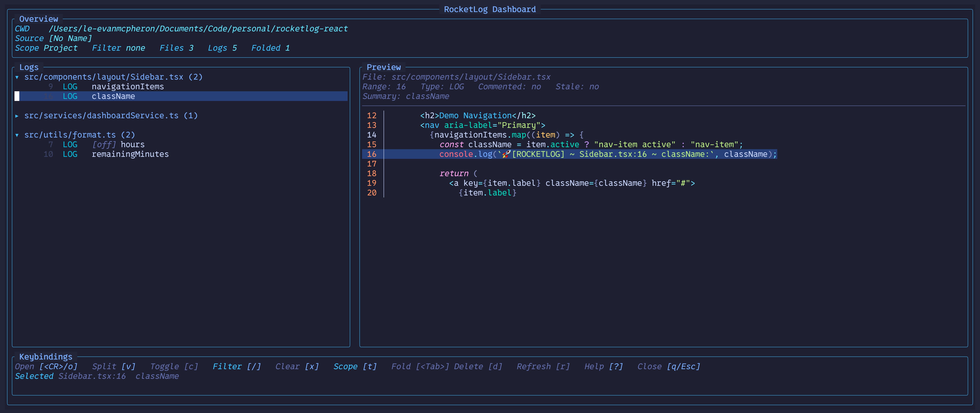Click the Refresh [r] keybinding
The width and height of the screenshot is (980, 413).
[x=543, y=367]
